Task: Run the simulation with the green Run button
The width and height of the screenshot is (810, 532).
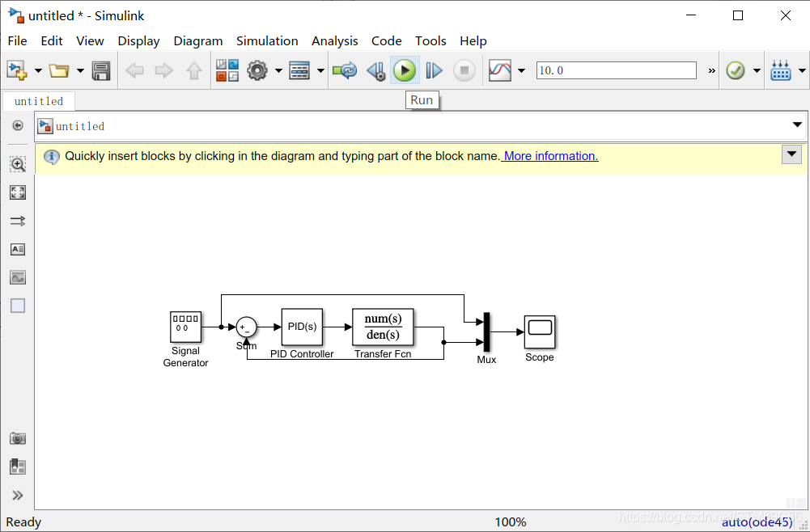Action: coord(405,70)
